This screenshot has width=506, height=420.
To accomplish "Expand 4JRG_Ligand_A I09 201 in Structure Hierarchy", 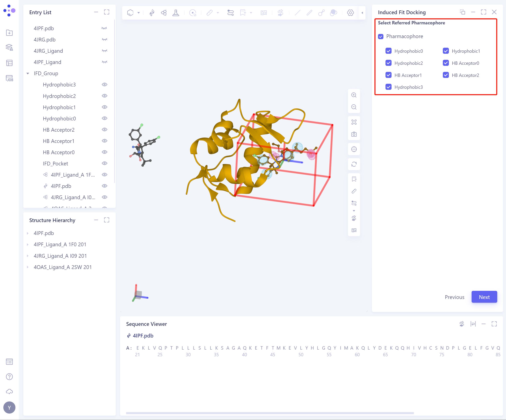I will tap(28, 256).
